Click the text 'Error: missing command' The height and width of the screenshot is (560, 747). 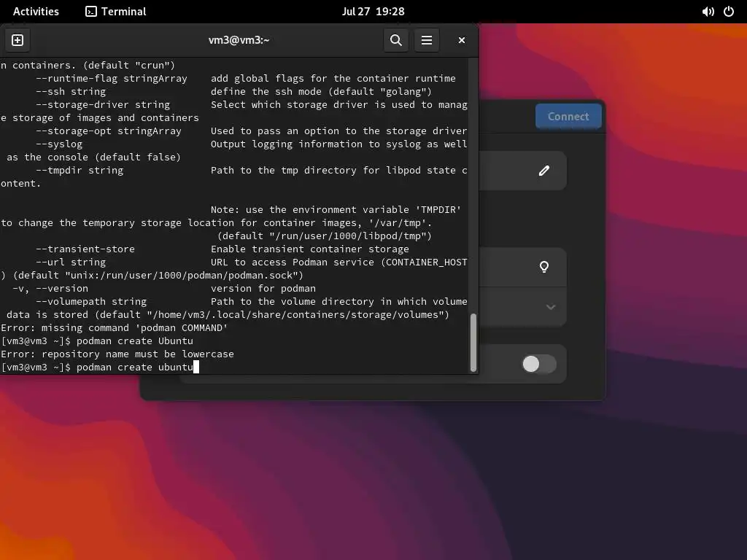point(65,327)
